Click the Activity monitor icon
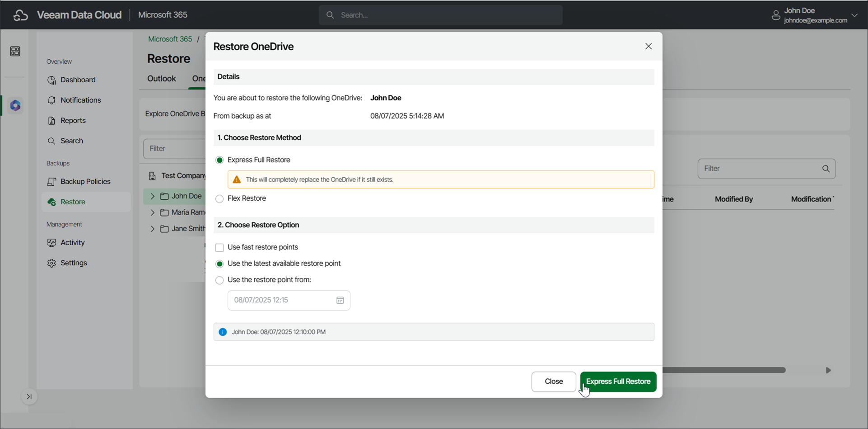 pos(51,243)
